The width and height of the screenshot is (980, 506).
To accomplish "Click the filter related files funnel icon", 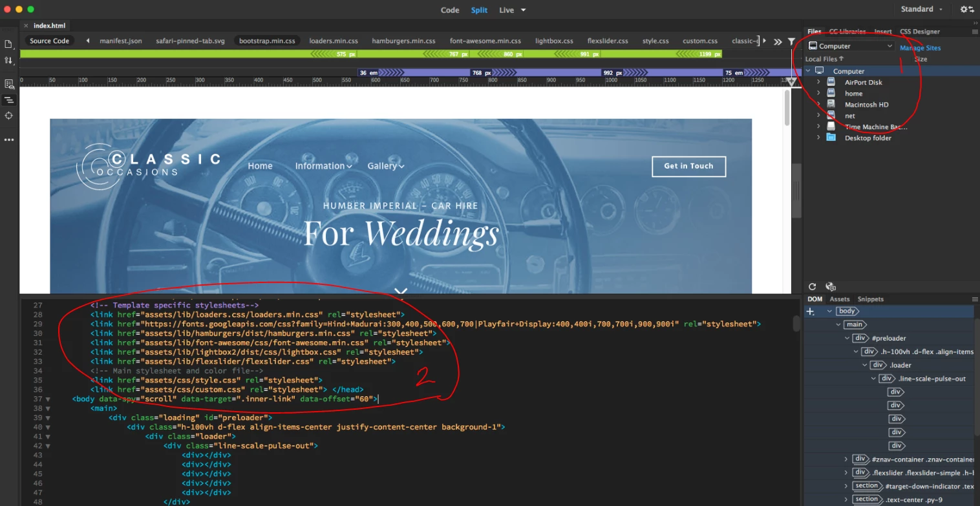I will [x=792, y=41].
